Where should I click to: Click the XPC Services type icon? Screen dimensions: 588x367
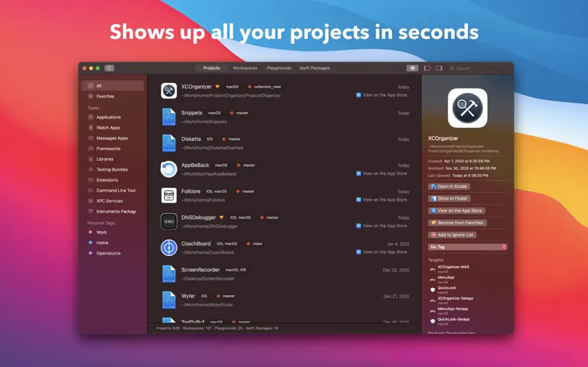point(91,201)
